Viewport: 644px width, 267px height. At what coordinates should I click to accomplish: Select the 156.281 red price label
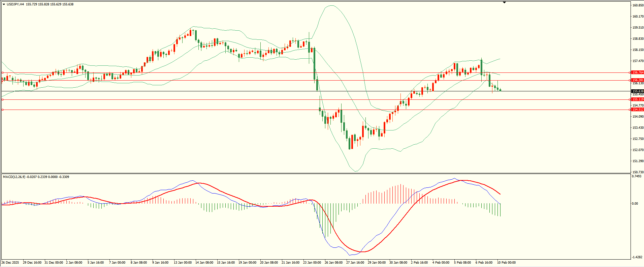(x=638, y=80)
